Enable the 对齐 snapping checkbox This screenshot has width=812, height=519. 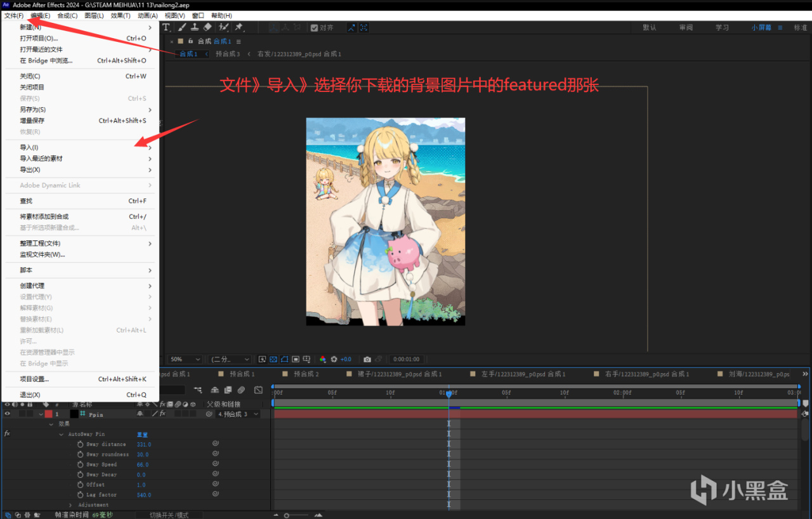(314, 28)
